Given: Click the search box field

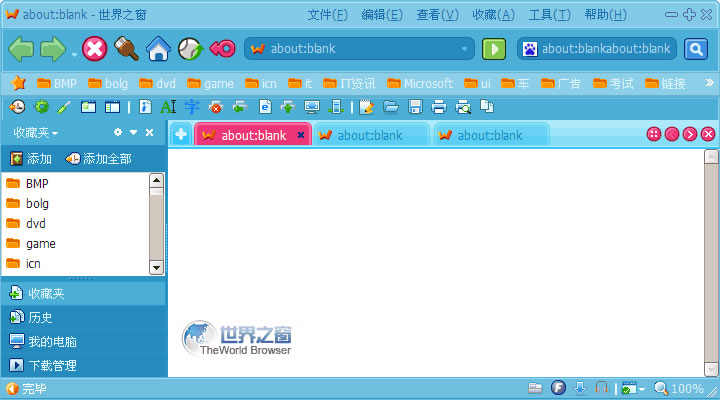Looking at the screenshot, I should click(597, 49).
